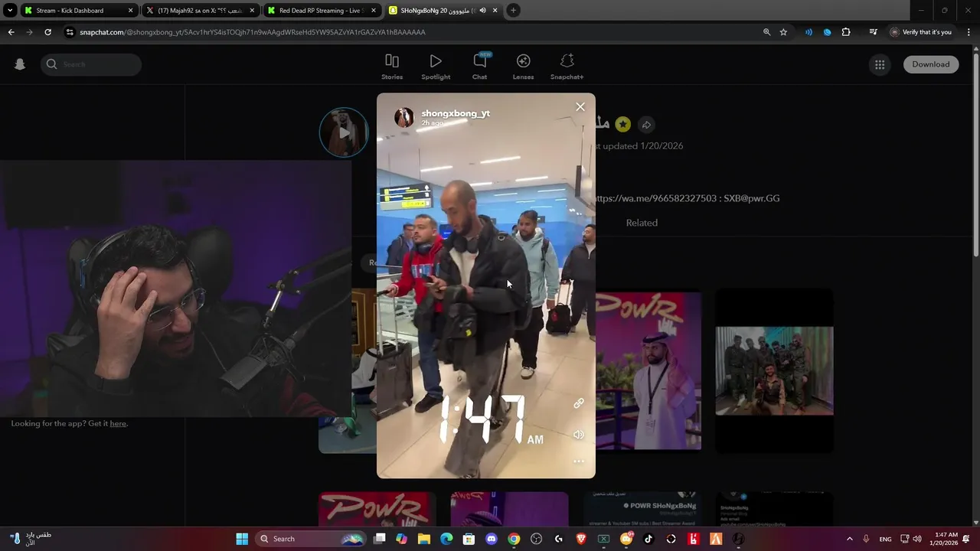The height and width of the screenshot is (551, 980).
Task: Open the story more options menu
Action: click(x=579, y=461)
